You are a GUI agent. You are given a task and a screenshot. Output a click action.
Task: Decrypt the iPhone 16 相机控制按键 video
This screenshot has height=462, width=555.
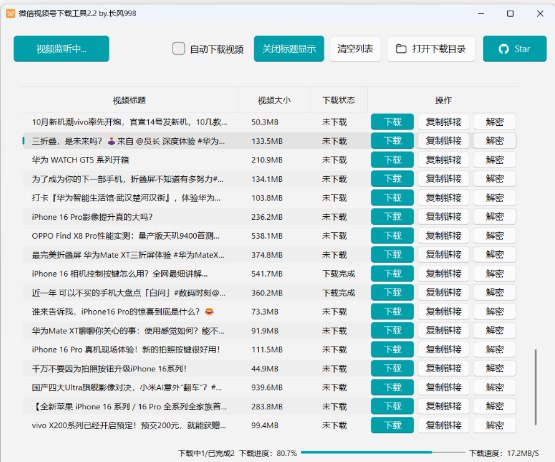(494, 274)
